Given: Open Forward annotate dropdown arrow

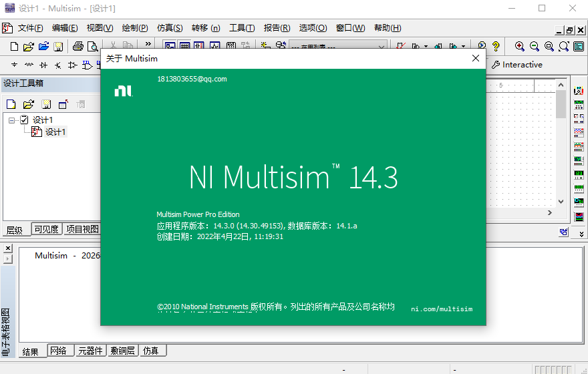Looking at the screenshot, I should pyautogui.click(x=464, y=47).
